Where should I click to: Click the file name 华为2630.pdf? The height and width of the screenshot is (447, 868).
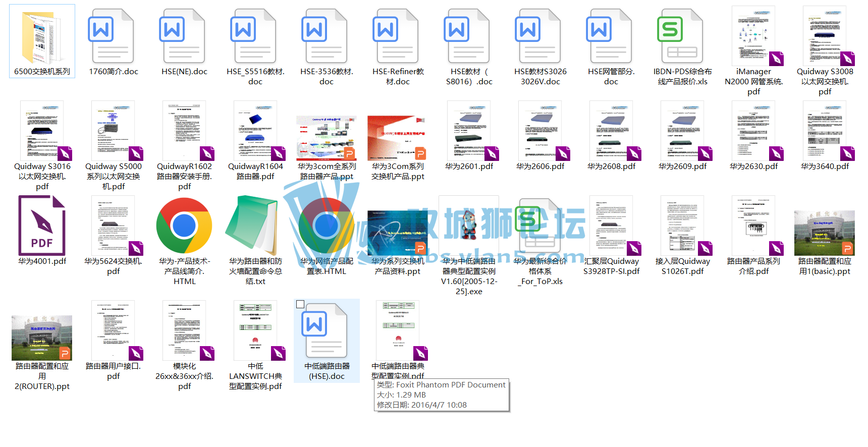pos(753,166)
